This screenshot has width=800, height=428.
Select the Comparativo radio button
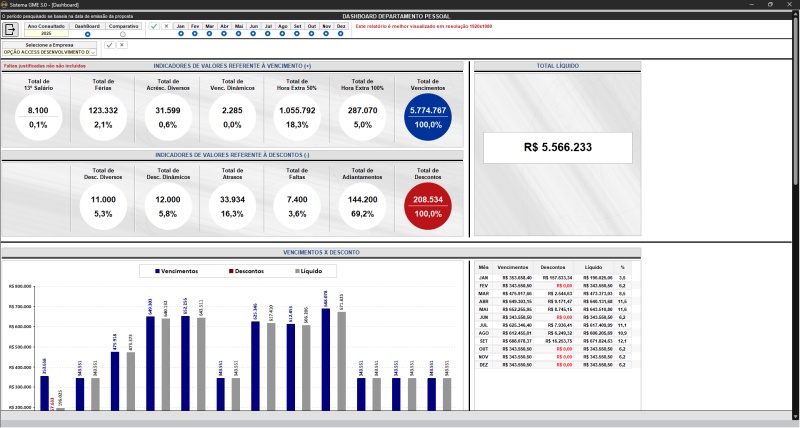tap(122, 34)
